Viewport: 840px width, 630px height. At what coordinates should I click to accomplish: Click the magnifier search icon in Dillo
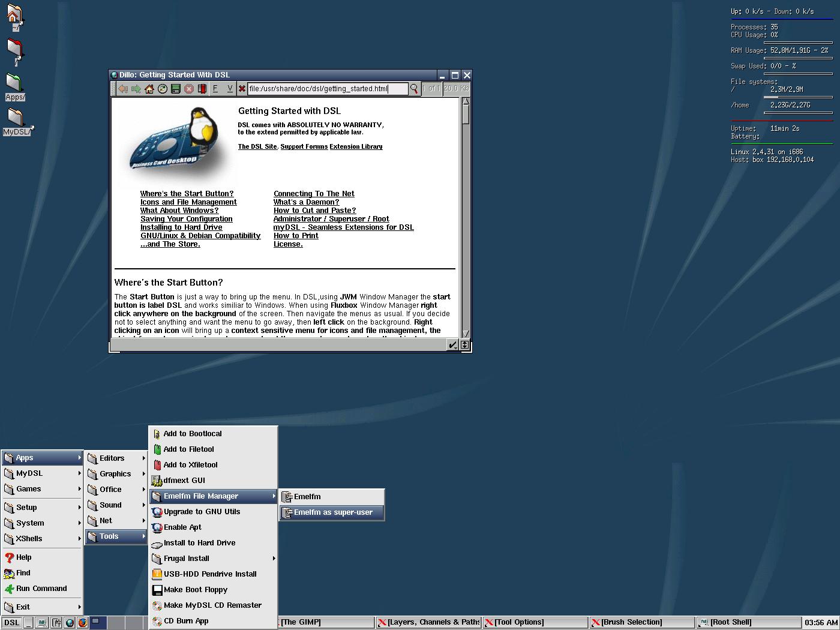414,89
